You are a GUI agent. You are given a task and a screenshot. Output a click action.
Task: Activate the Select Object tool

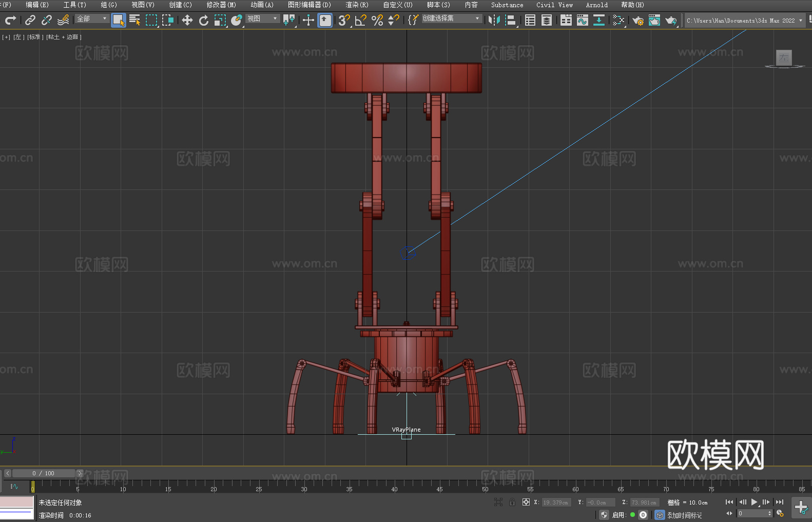pos(119,20)
